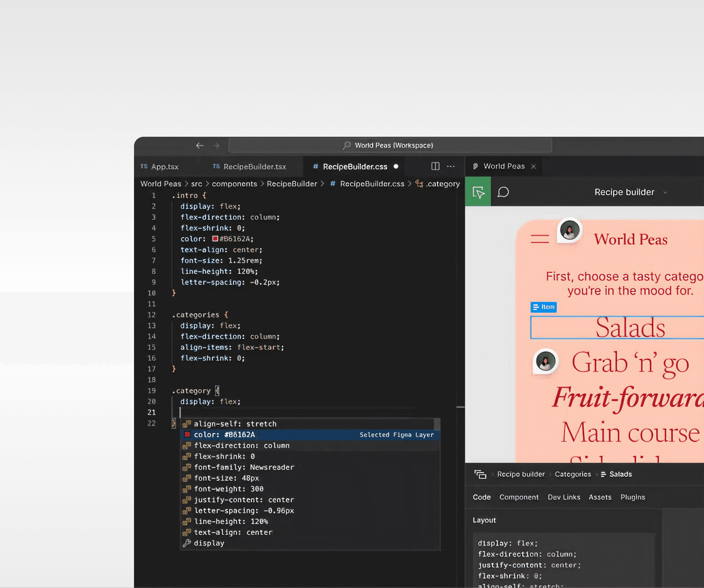This screenshot has width=704, height=588.
Task: Click the hamburger menu in World Peas preview
Action: coord(540,239)
